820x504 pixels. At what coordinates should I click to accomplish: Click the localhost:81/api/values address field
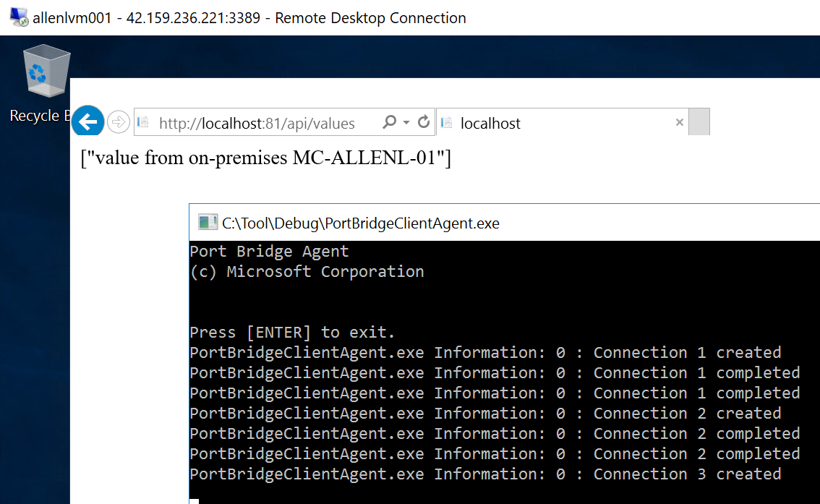(x=260, y=124)
